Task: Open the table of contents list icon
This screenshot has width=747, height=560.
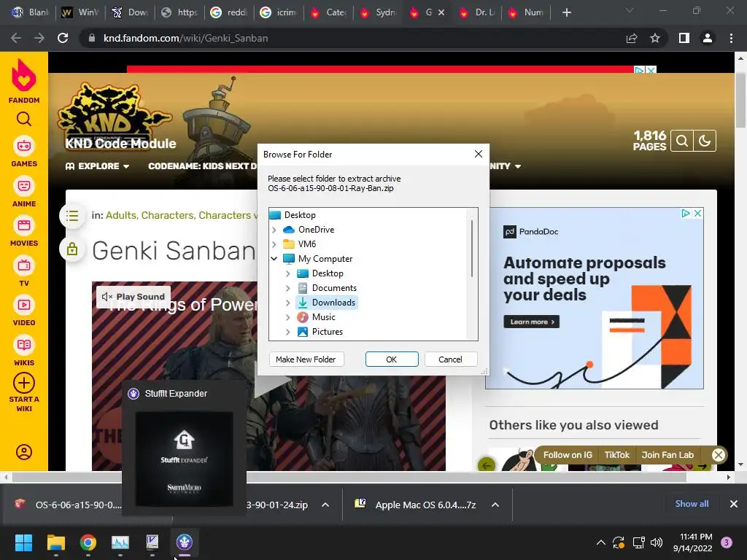Action: 72,216
